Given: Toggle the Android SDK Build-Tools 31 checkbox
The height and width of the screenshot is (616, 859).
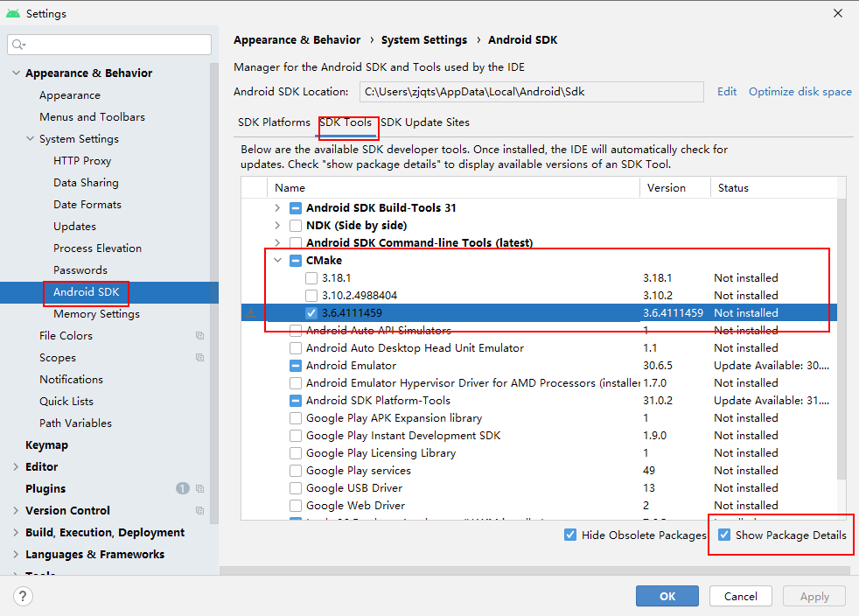Looking at the screenshot, I should 296,207.
